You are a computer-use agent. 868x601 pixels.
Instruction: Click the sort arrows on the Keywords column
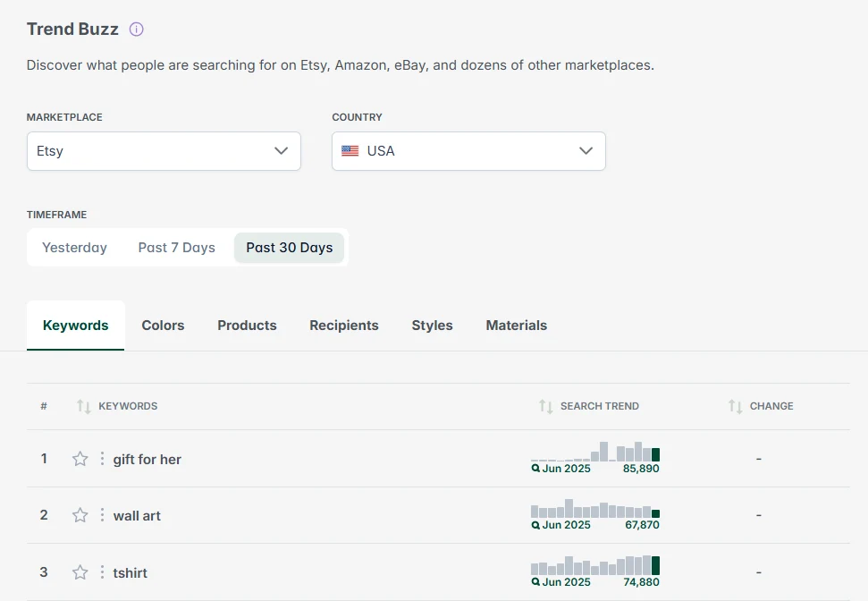[83, 406]
